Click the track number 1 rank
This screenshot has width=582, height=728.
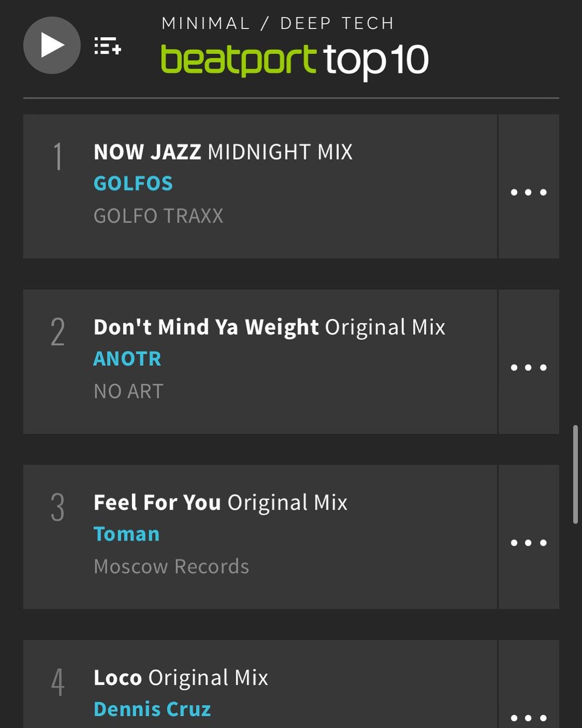click(58, 157)
